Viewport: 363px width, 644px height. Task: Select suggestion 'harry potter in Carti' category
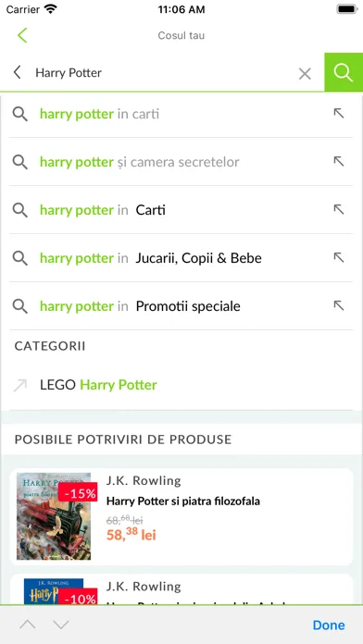pyautogui.click(x=181, y=210)
